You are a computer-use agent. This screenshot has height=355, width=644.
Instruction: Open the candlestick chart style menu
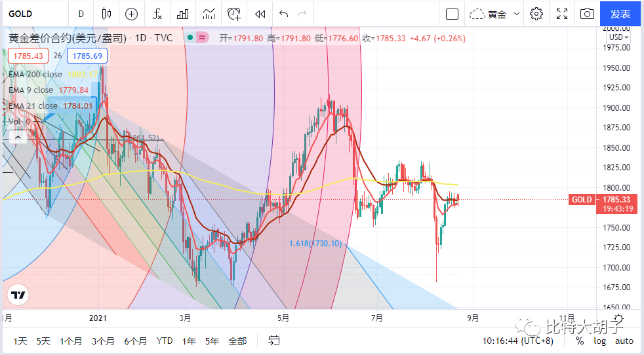tap(106, 14)
